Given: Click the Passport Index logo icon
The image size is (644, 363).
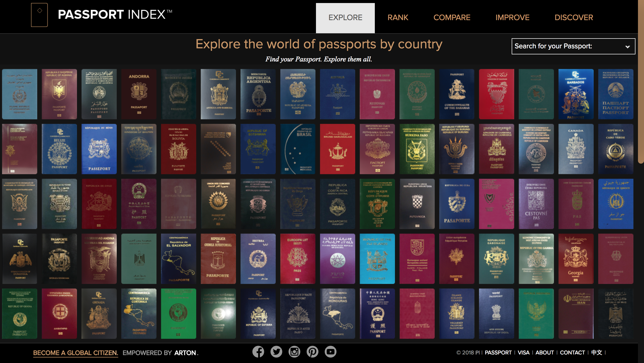Looking at the screenshot, I should (39, 15).
